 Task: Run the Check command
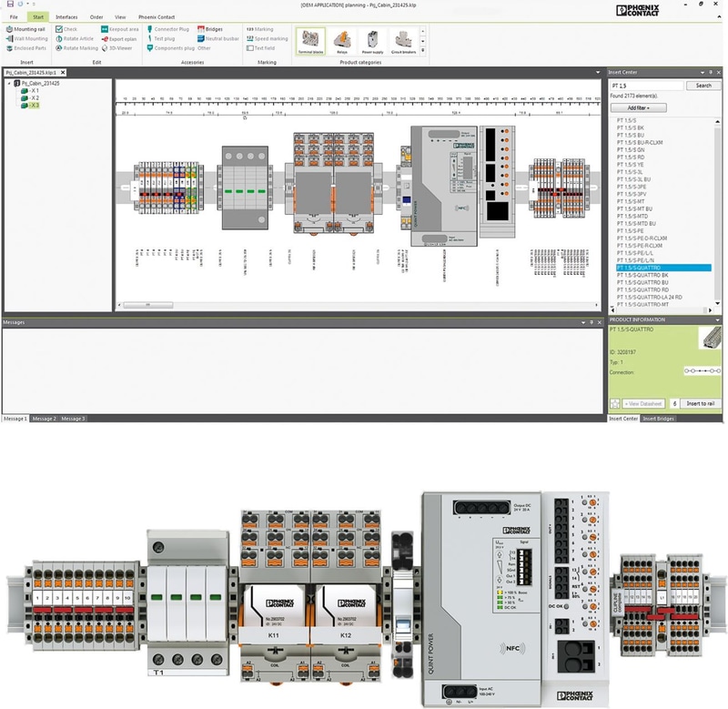66,29
